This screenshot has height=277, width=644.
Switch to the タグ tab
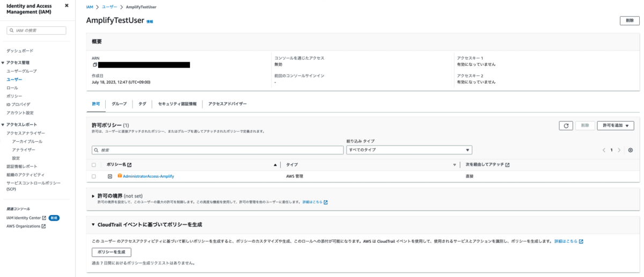142,104
